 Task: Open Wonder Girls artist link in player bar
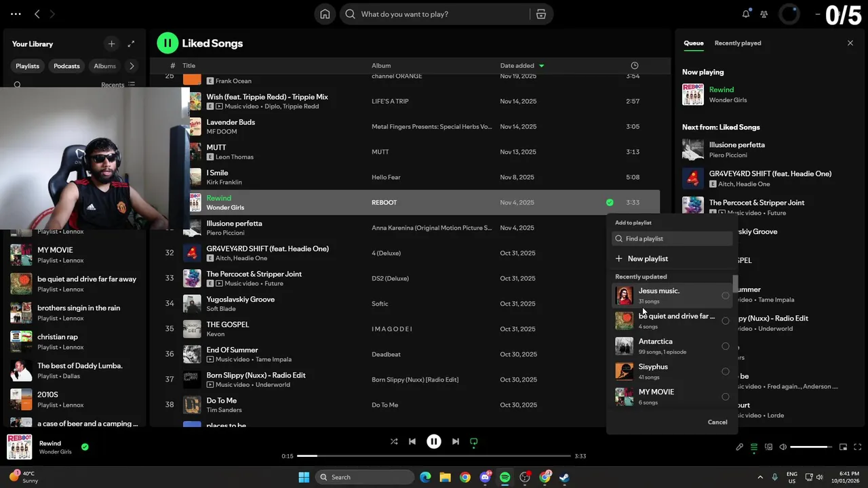point(55,452)
